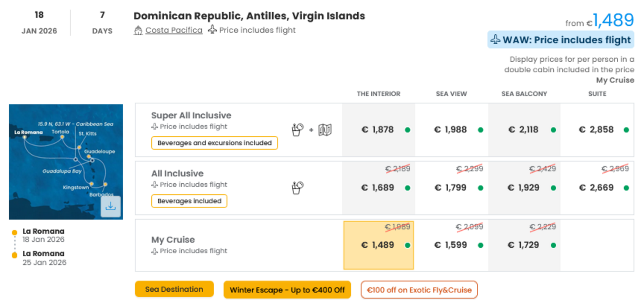
Task: Click the Sea Destination tag
Action: pos(174,289)
